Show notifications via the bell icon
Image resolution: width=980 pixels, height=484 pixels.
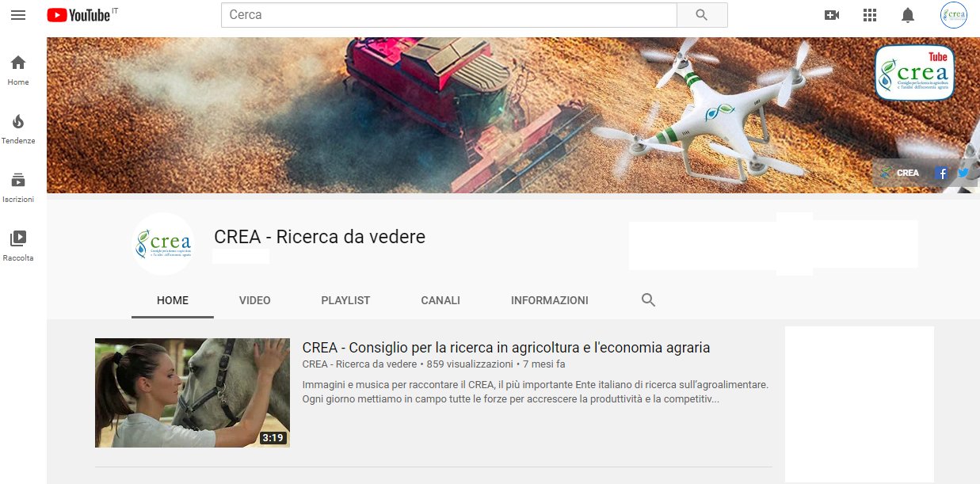coord(908,15)
